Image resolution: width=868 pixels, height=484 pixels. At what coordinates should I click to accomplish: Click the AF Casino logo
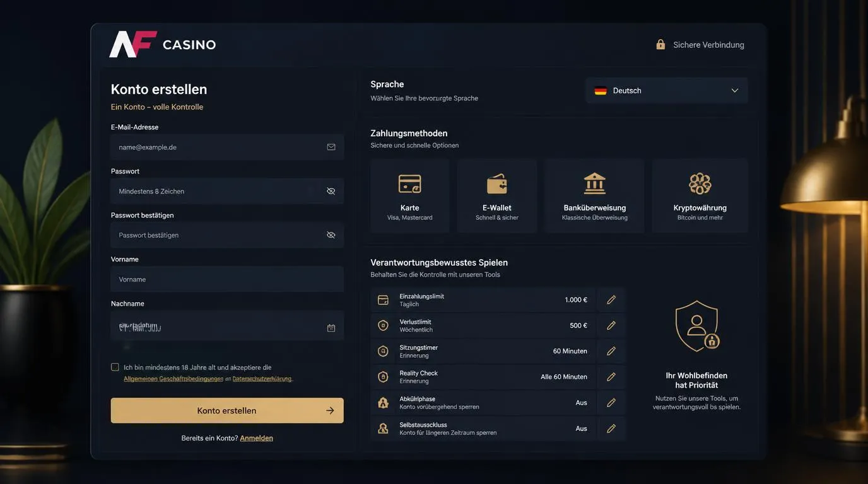point(163,45)
